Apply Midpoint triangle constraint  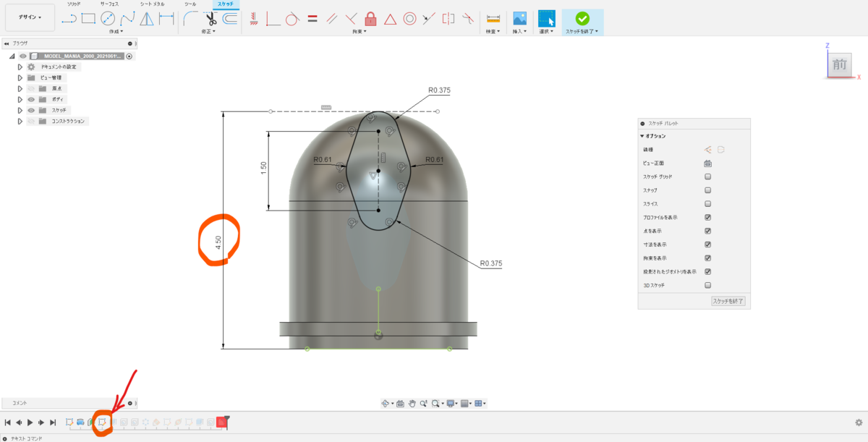point(391,19)
